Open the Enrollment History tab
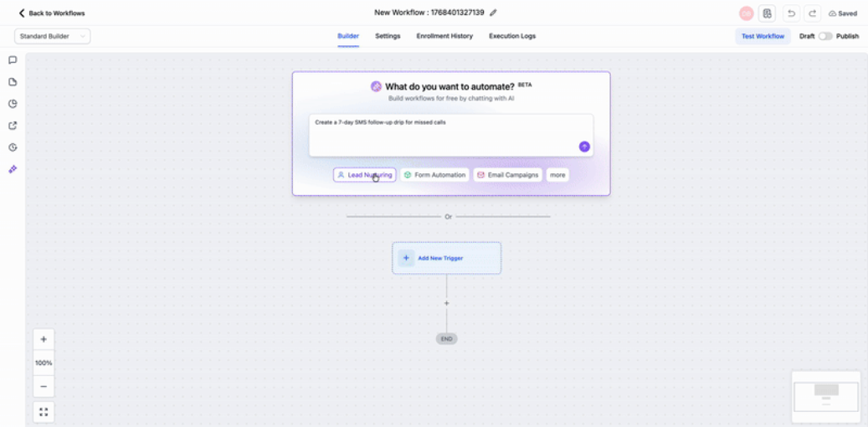Image resolution: width=868 pixels, height=427 pixels. coord(444,36)
